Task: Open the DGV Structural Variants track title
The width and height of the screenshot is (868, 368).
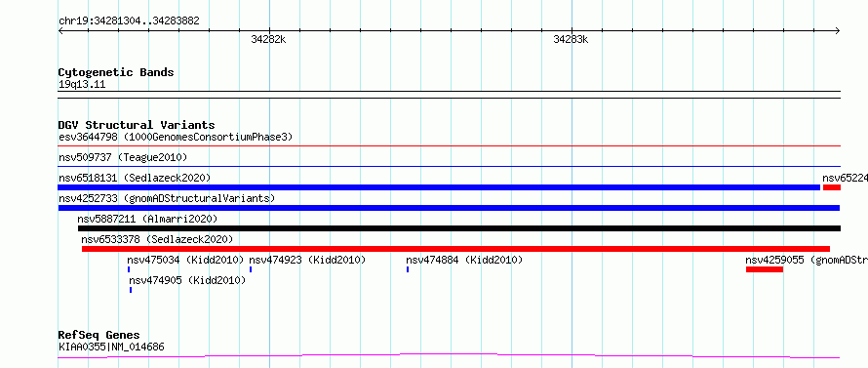Action: (x=137, y=125)
